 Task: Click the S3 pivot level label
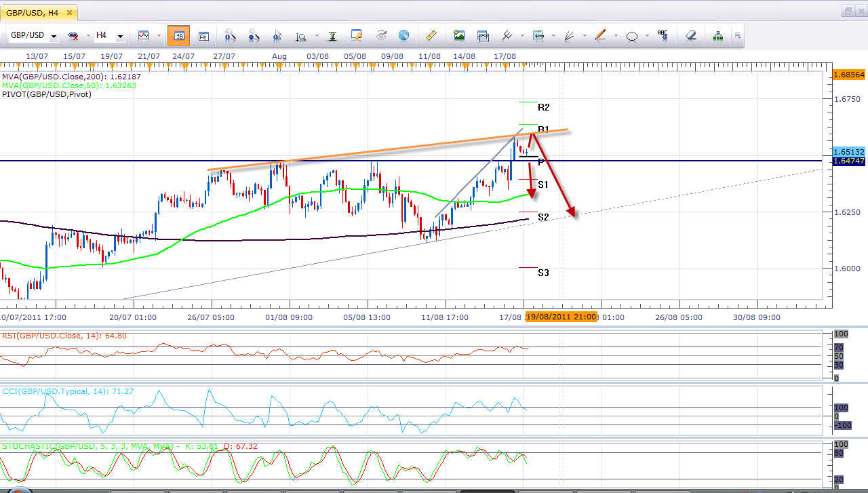[543, 273]
